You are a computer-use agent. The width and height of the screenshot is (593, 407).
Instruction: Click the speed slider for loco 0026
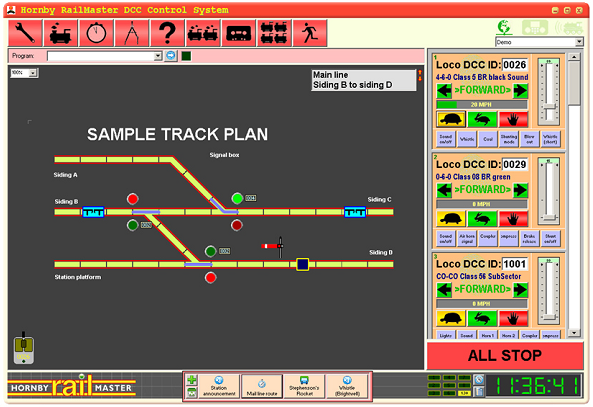[x=549, y=92]
